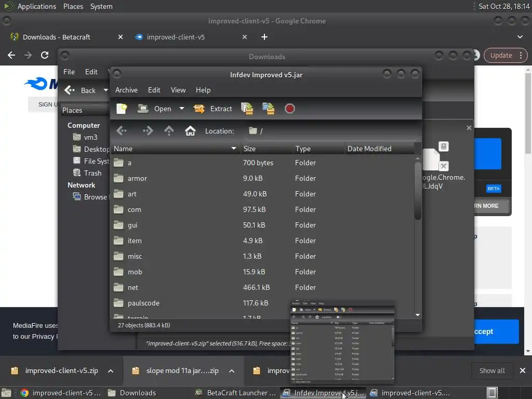The height and width of the screenshot is (399, 532).
Task: Sort by Name column header
Action: pos(175,149)
